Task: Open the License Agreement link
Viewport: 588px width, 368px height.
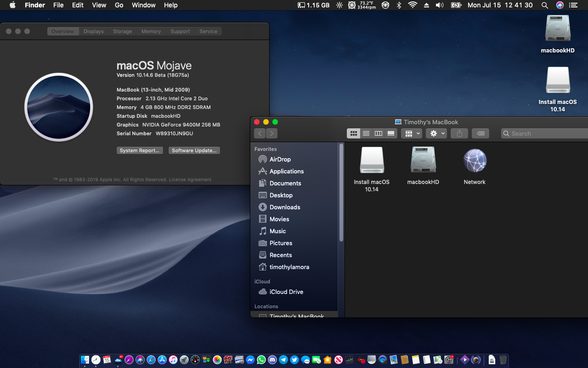Action: pos(190,180)
